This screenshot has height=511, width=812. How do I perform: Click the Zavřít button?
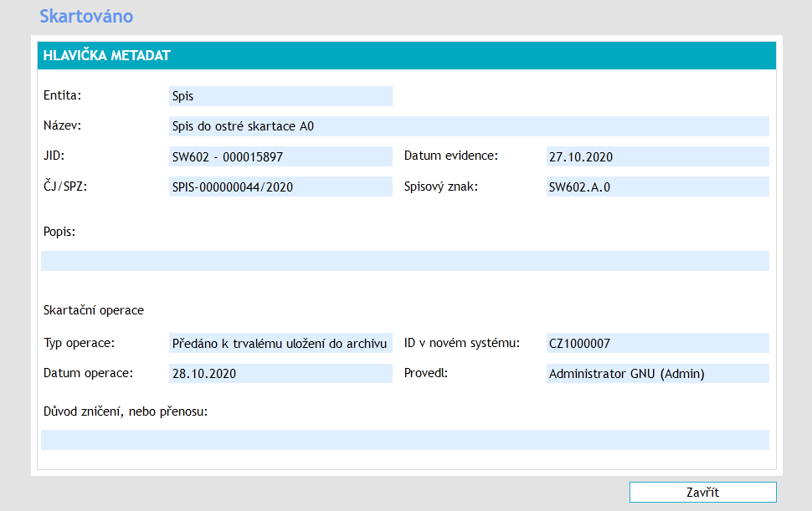(x=702, y=492)
